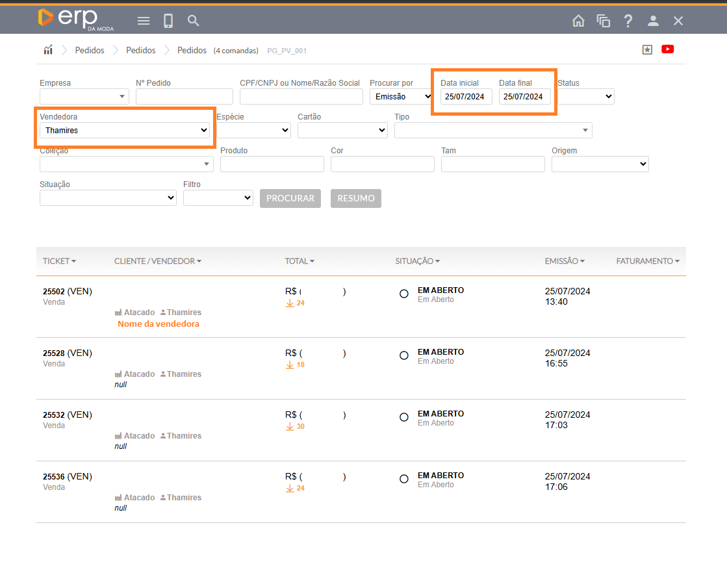727x588 pixels.
Task: Open the YouTube video icon
Action: tap(667, 49)
